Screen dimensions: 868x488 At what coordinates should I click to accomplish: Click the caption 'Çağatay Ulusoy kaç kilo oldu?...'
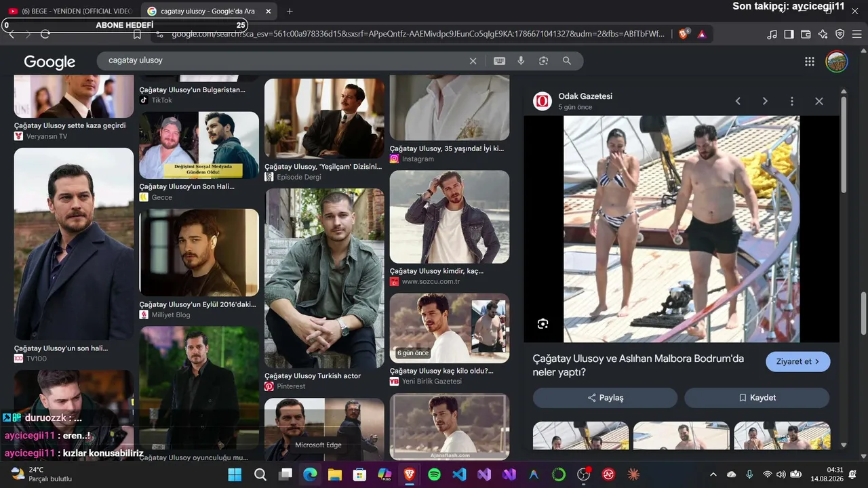tap(441, 371)
